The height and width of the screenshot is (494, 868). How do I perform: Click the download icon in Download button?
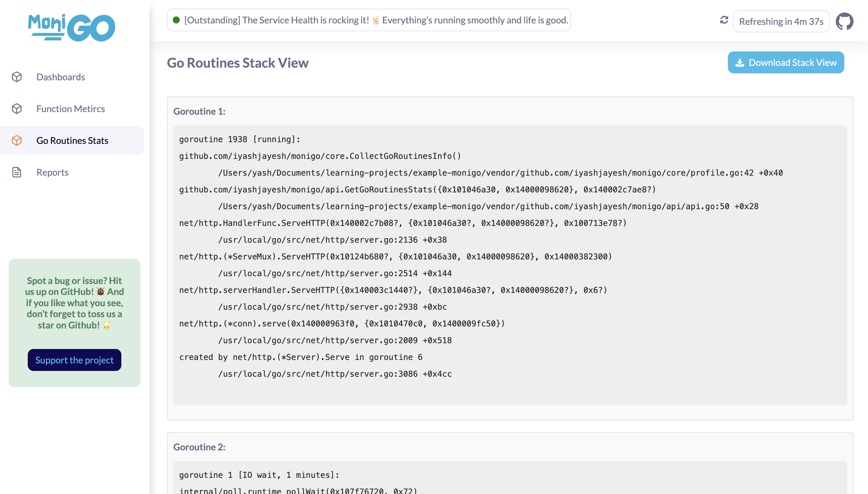click(739, 63)
